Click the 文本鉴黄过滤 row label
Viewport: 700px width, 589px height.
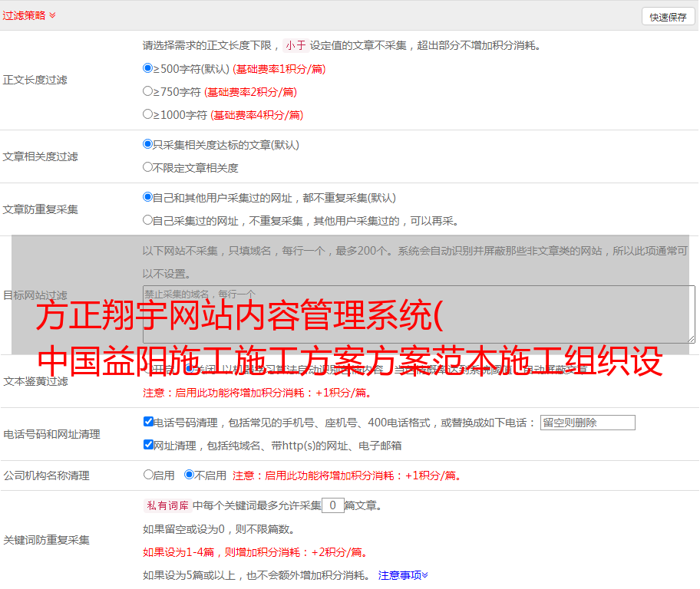click(x=36, y=381)
